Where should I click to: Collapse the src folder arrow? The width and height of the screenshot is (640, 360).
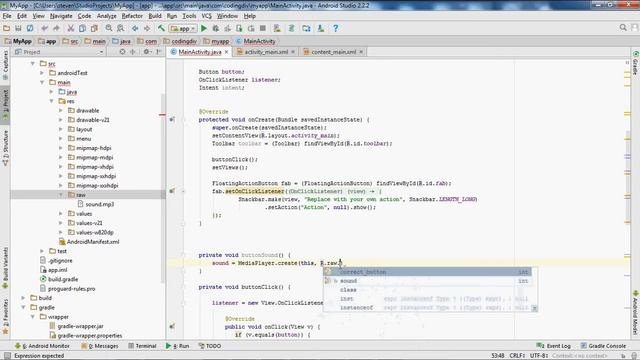pyautogui.click(x=33, y=64)
